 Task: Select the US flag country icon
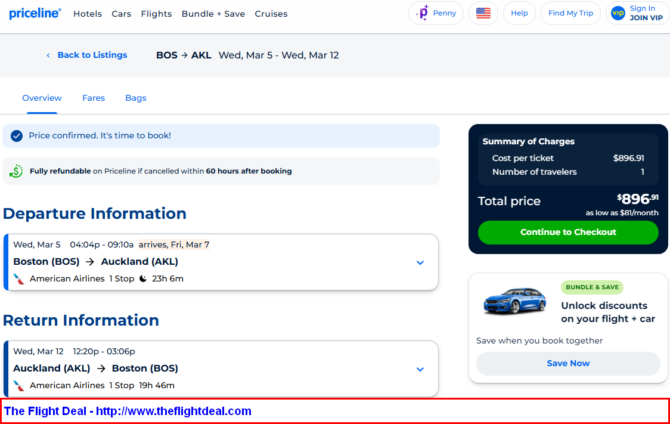click(x=483, y=13)
